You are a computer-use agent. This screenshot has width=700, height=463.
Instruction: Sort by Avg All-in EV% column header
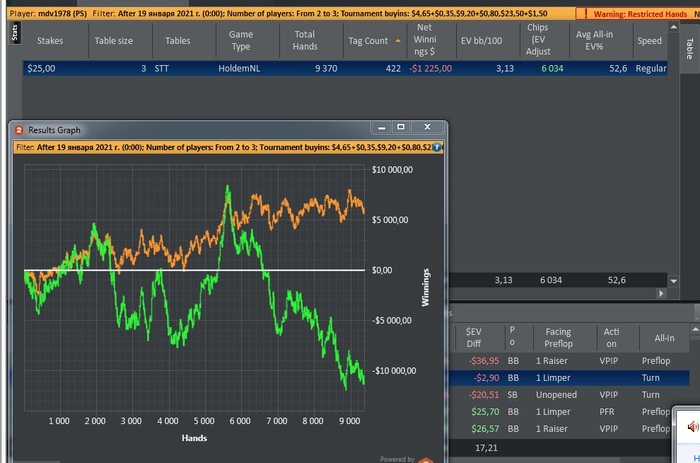(x=594, y=41)
